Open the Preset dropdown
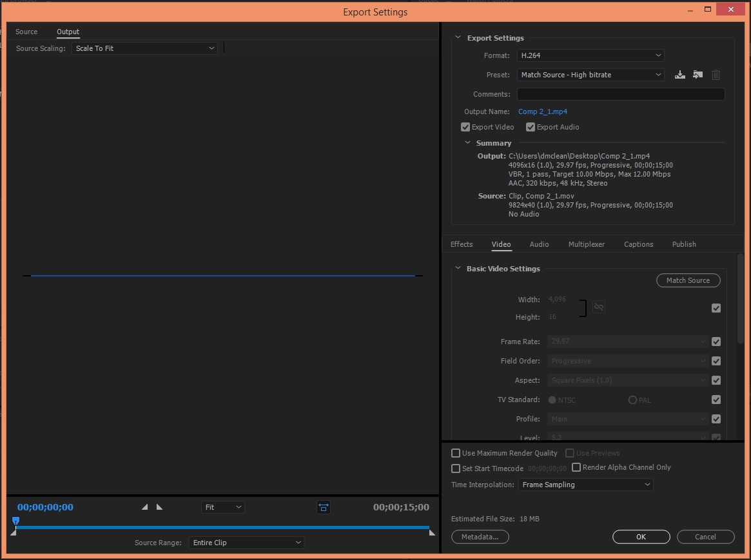Viewport: 751px width, 560px height. pyautogui.click(x=590, y=75)
